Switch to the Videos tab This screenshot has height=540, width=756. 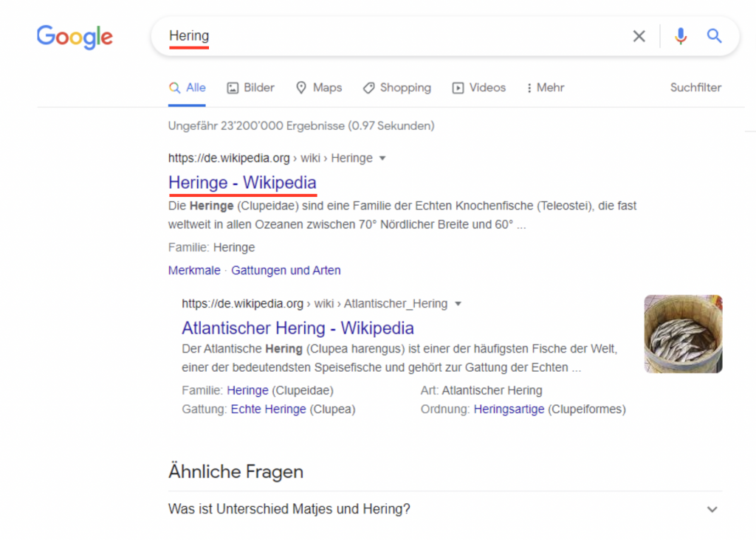point(478,88)
